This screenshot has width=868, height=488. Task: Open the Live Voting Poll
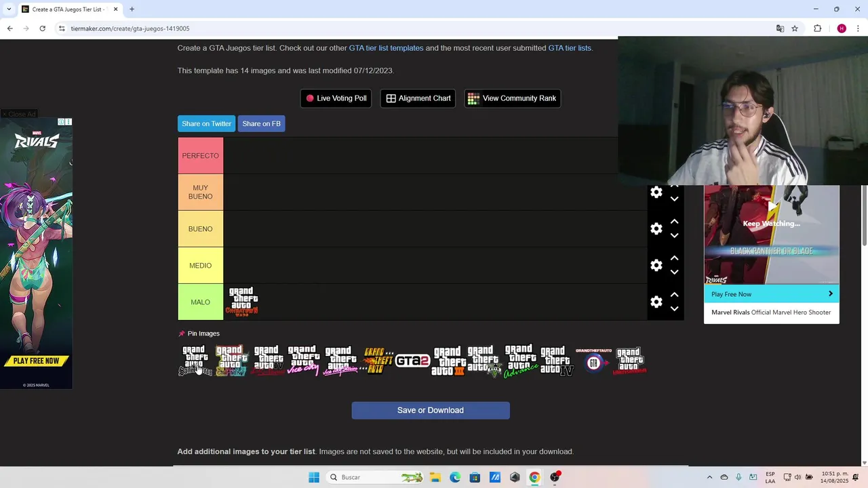click(336, 98)
